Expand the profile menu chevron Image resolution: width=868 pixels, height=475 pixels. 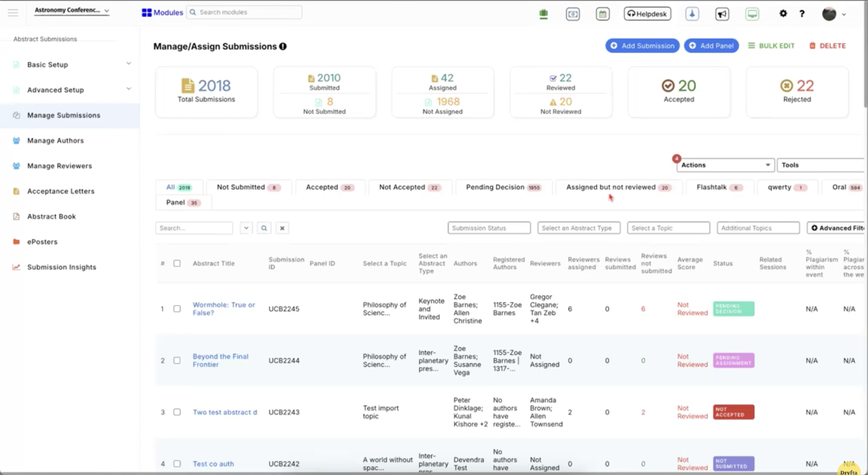(844, 14)
